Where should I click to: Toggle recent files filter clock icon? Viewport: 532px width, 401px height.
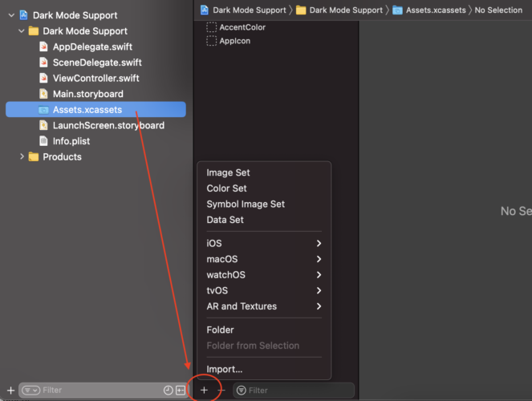coord(169,390)
